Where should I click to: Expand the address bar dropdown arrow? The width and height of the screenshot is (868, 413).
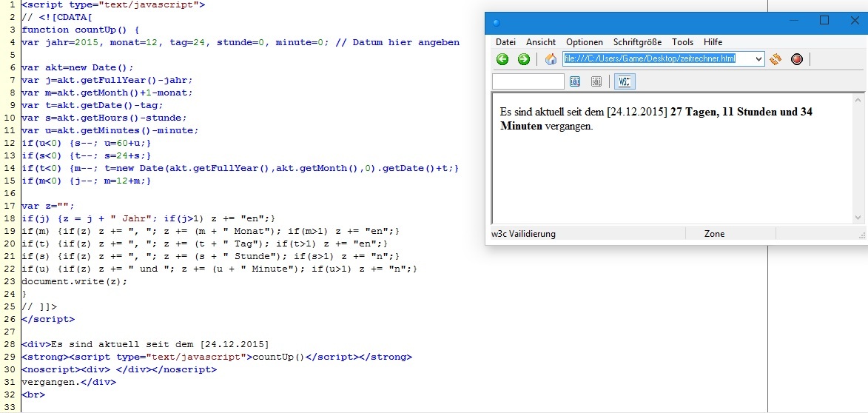(758, 58)
